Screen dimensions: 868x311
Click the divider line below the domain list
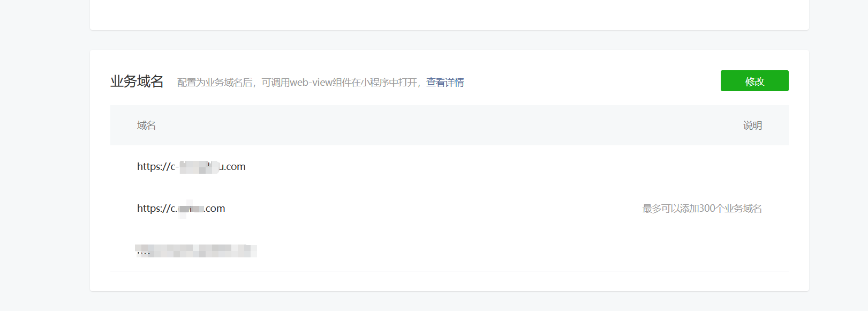coord(449,271)
